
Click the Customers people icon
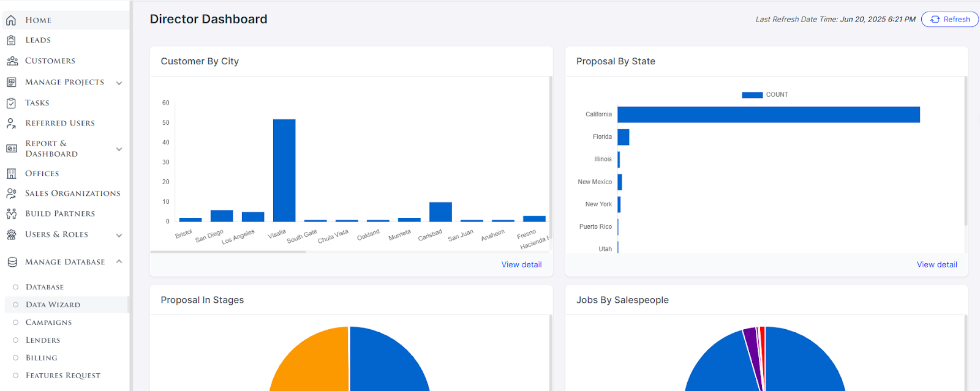pyautogui.click(x=12, y=61)
